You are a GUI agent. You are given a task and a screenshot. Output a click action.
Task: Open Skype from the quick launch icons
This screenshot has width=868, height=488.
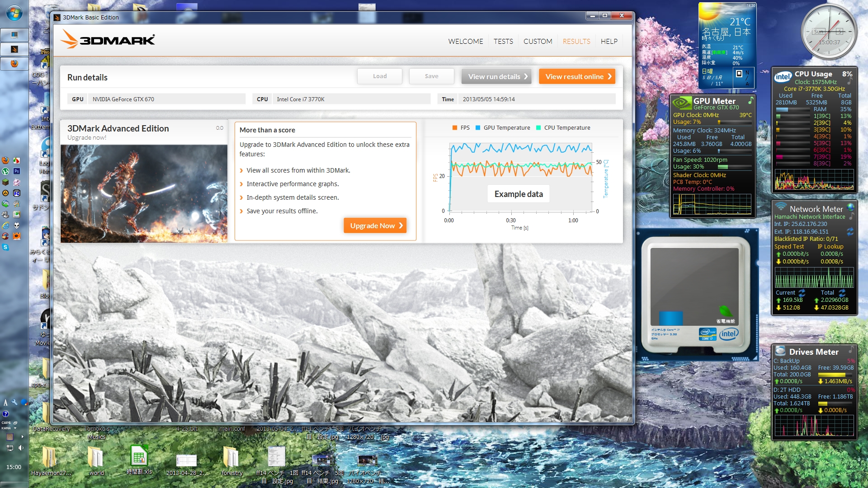coord(5,247)
